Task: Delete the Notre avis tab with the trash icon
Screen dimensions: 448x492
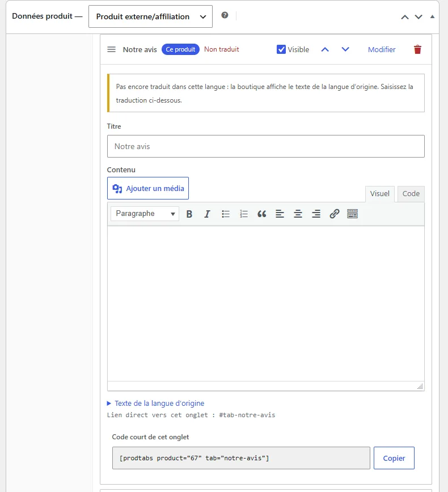Action: tap(417, 49)
